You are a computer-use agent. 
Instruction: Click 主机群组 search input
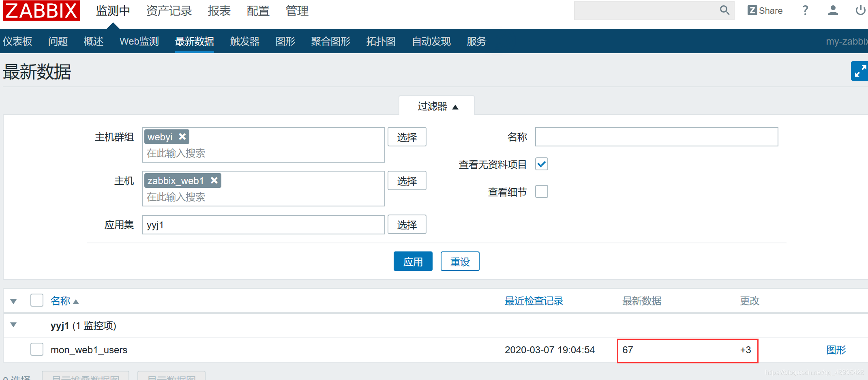click(264, 153)
